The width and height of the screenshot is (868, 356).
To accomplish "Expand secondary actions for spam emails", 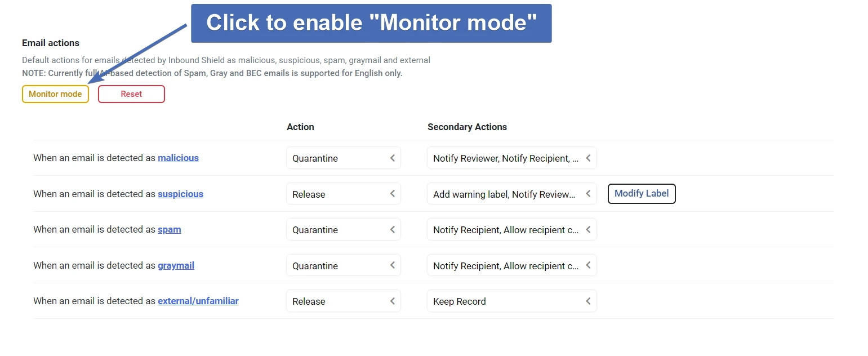I will coord(511,230).
